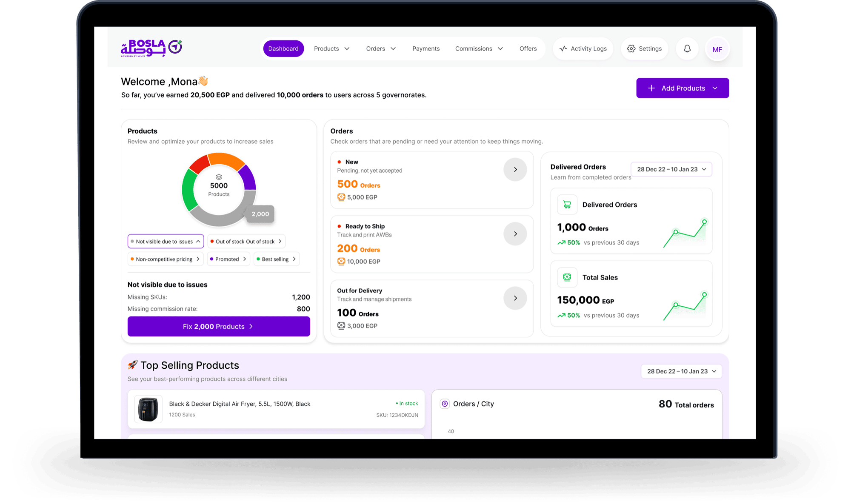Click the In stock status label
The height and width of the screenshot is (504, 851).
click(407, 403)
